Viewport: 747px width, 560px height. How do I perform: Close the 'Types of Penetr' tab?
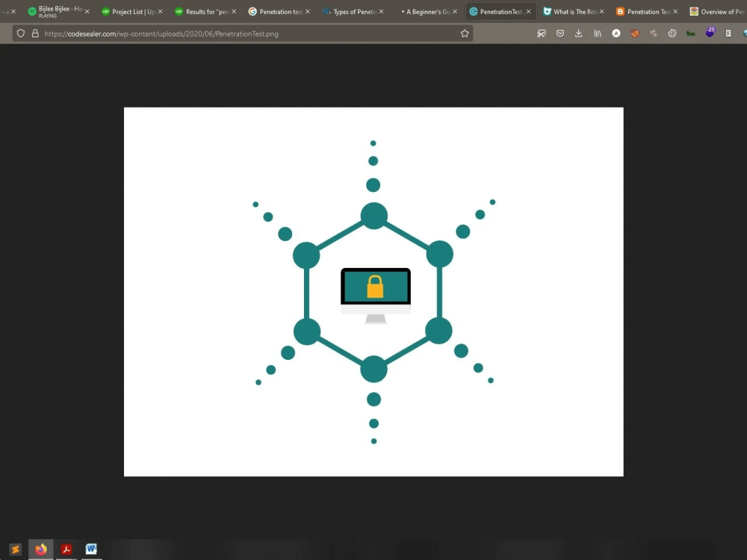(381, 11)
